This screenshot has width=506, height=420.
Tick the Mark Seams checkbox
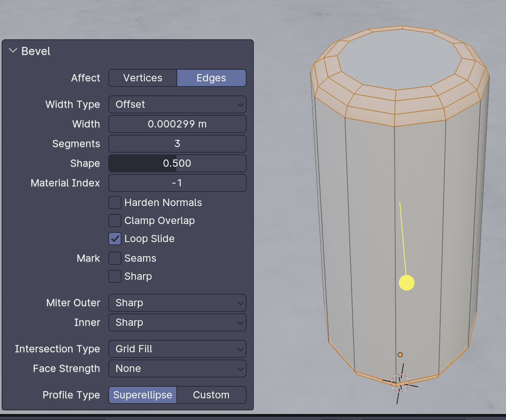(x=115, y=258)
